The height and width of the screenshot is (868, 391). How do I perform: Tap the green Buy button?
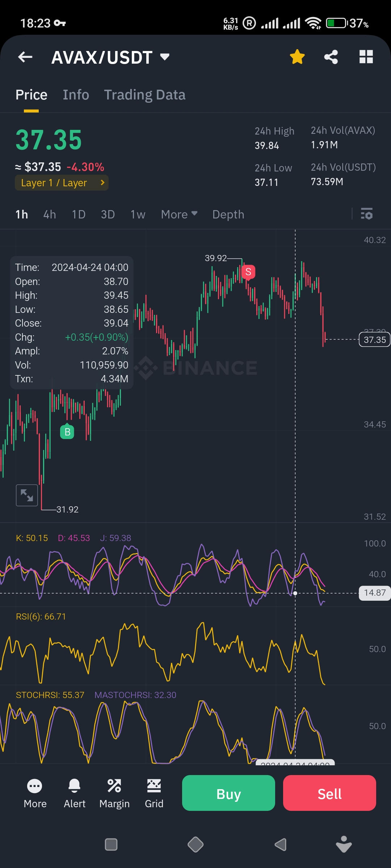point(228,793)
